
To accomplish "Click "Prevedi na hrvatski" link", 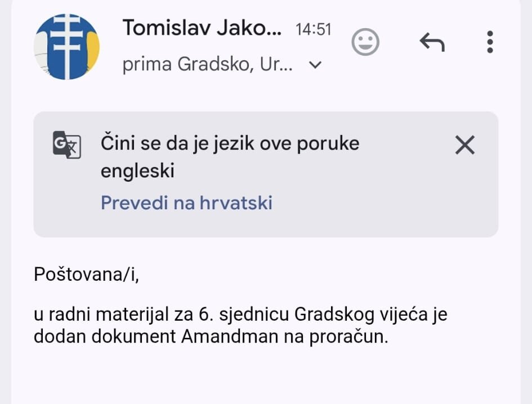I will [186, 203].
